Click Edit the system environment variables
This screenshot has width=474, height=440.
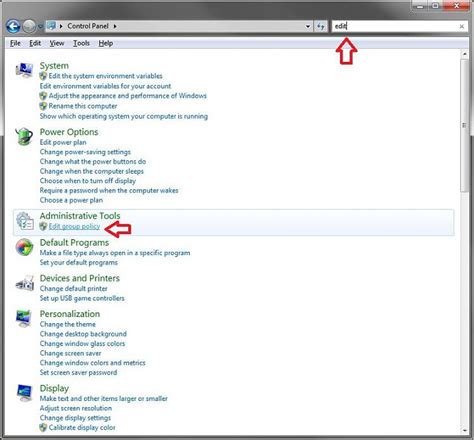pyautogui.click(x=105, y=76)
